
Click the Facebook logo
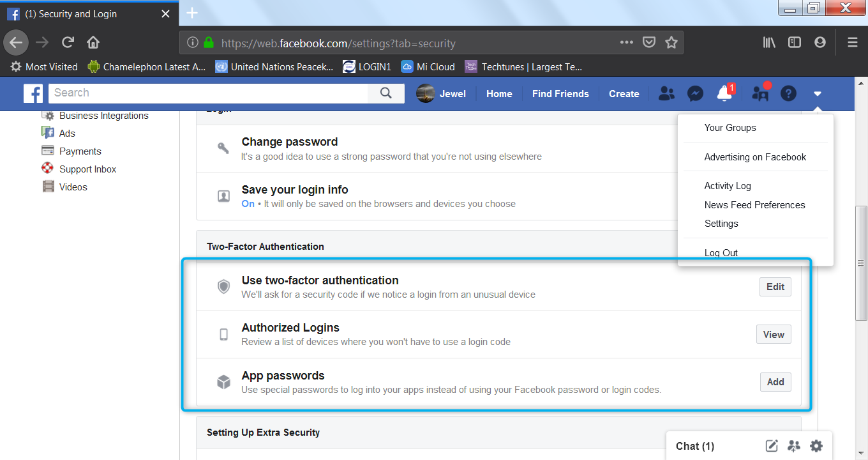pyautogui.click(x=33, y=93)
